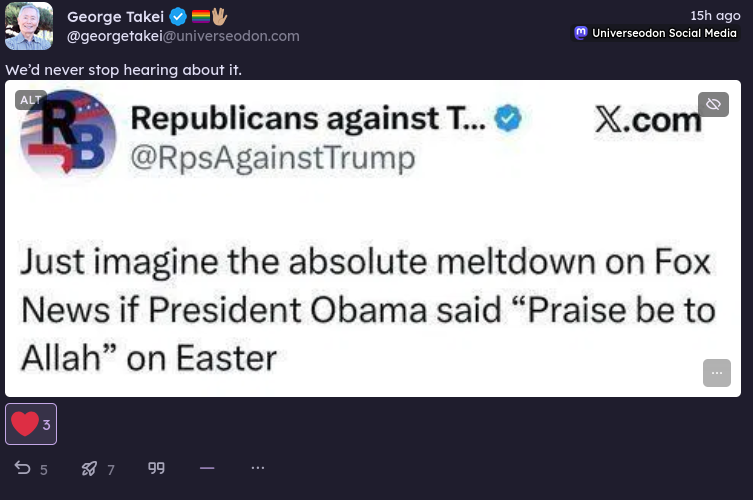
Task: Click the purple dash icon in action bar
Action: [207, 468]
